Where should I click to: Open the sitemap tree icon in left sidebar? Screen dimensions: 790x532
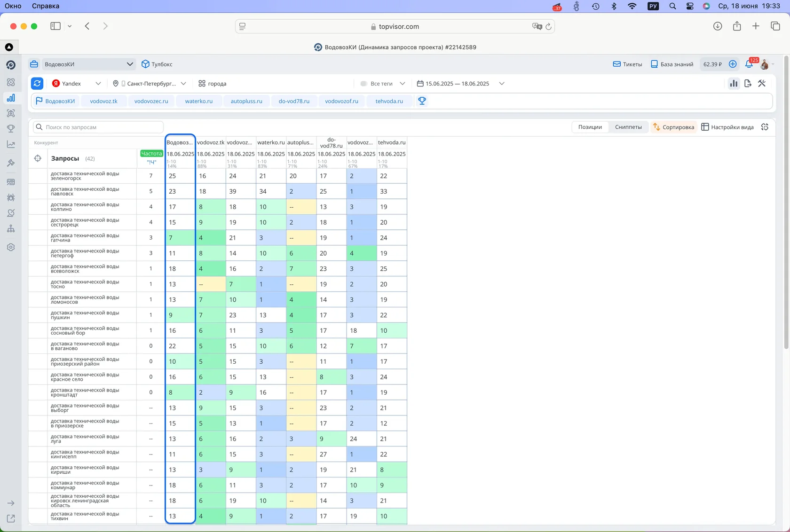(x=11, y=229)
